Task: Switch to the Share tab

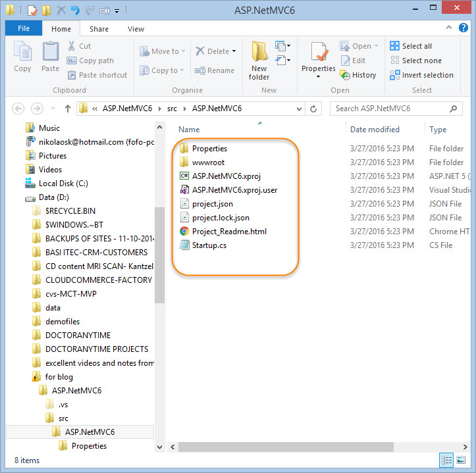Action: [99, 29]
